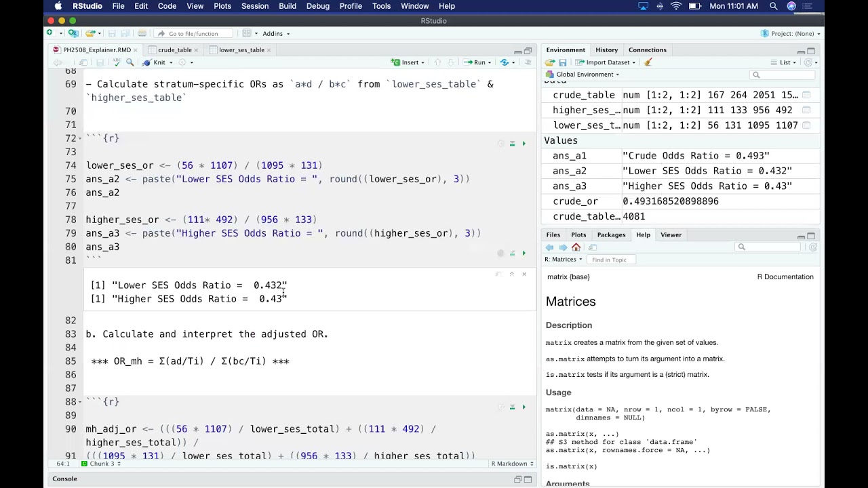Screen dimensions: 868x488
Task: Click the Help back arrow
Action: tap(550, 247)
